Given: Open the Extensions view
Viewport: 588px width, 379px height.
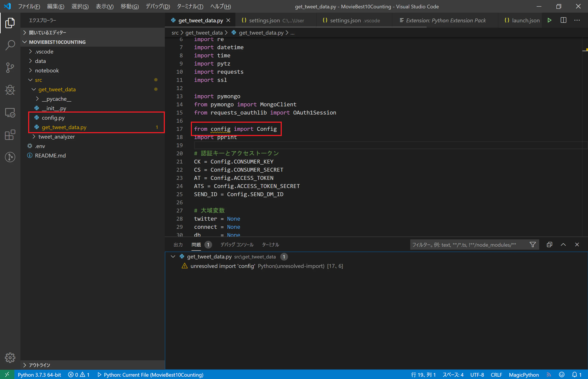Looking at the screenshot, I should pyautogui.click(x=10, y=135).
